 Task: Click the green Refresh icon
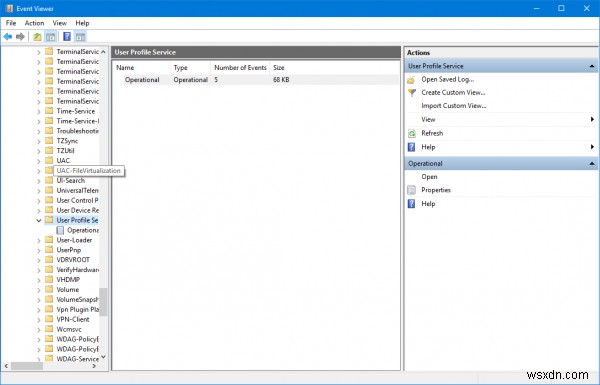(412, 134)
